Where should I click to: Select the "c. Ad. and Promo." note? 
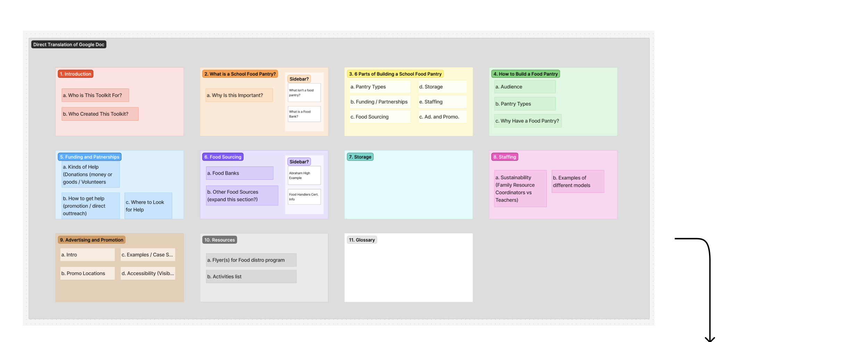pos(442,117)
